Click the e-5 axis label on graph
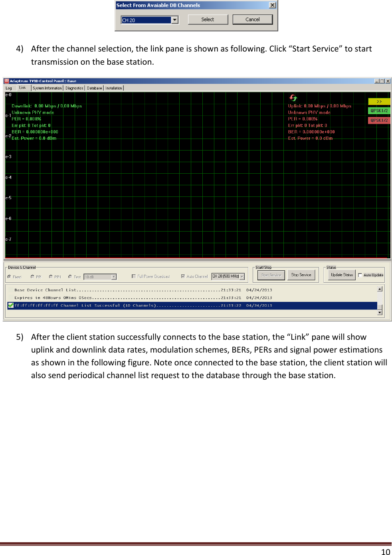Image resolution: width=392 pixels, height=555 pixels. tap(8, 198)
